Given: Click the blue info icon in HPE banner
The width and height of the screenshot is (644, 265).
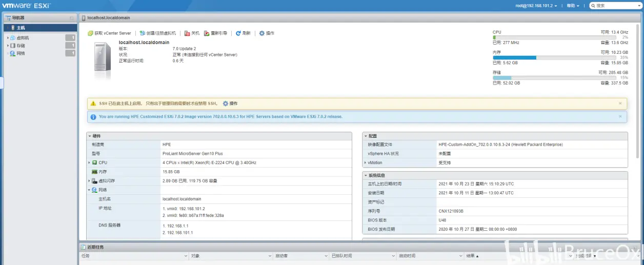Looking at the screenshot, I should [93, 117].
